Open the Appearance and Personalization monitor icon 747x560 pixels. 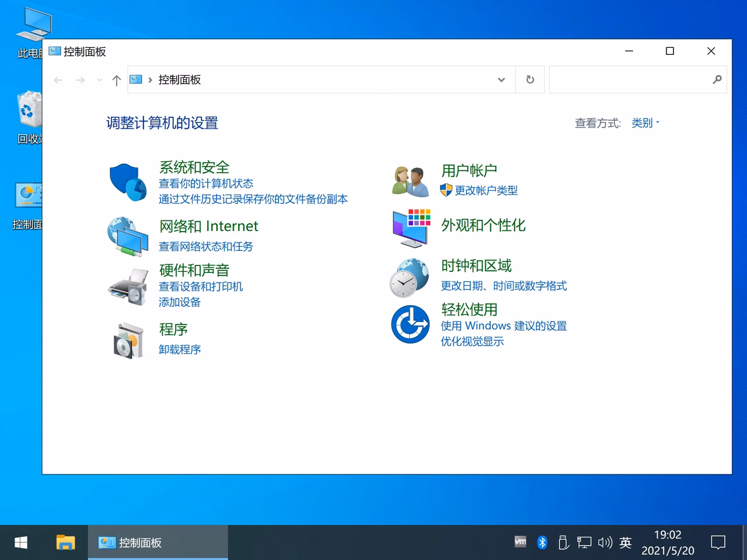coord(411,228)
